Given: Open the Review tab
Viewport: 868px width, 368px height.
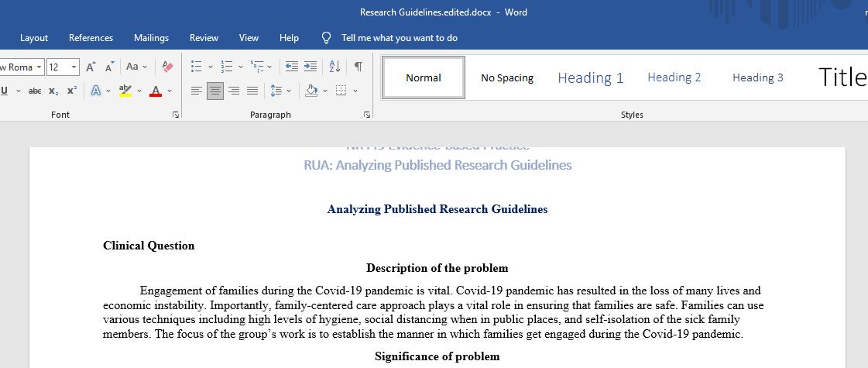Looking at the screenshot, I should point(204,38).
